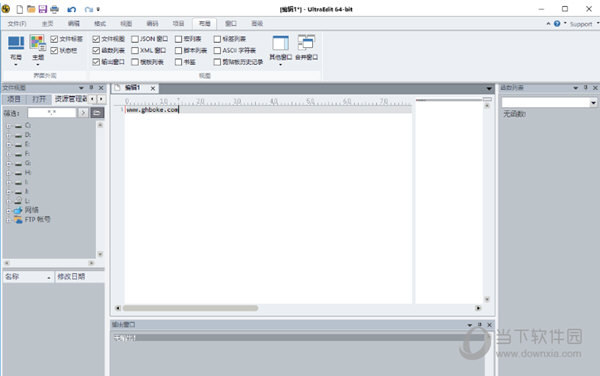Screen dimensions: 600x376
Task: Enable the ASCII 字符表 checkbox
Action: coord(217,50)
